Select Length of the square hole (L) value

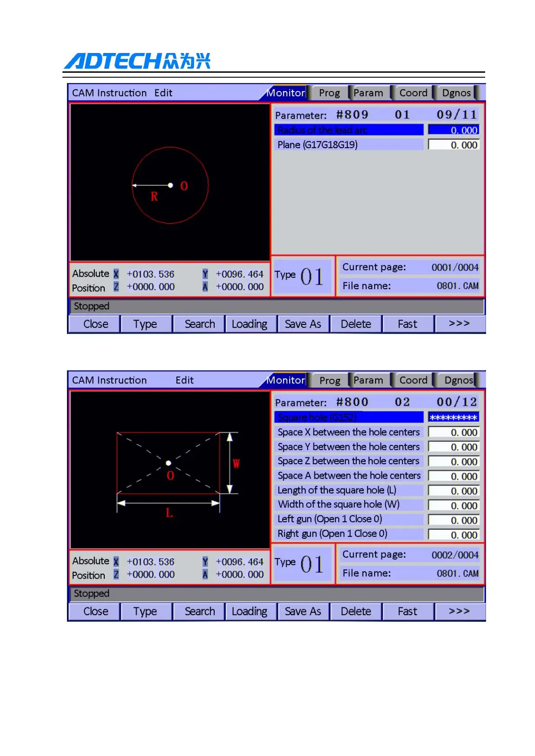click(x=454, y=491)
